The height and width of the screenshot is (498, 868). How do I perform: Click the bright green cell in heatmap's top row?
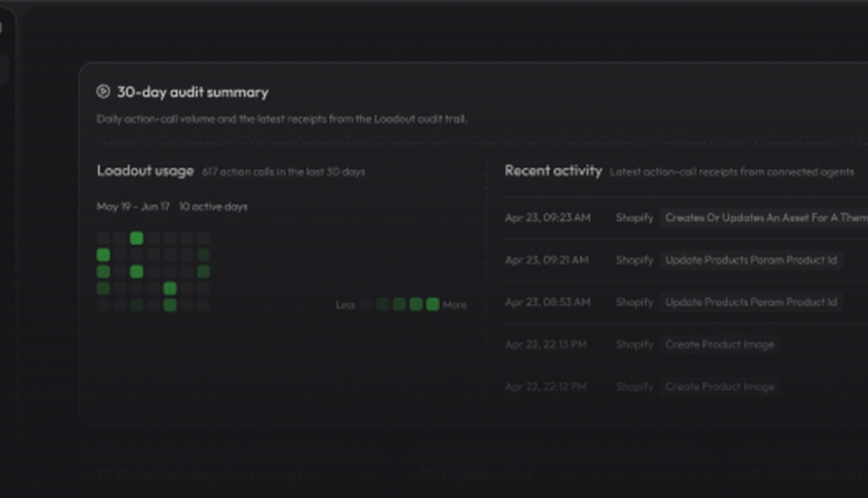136,238
